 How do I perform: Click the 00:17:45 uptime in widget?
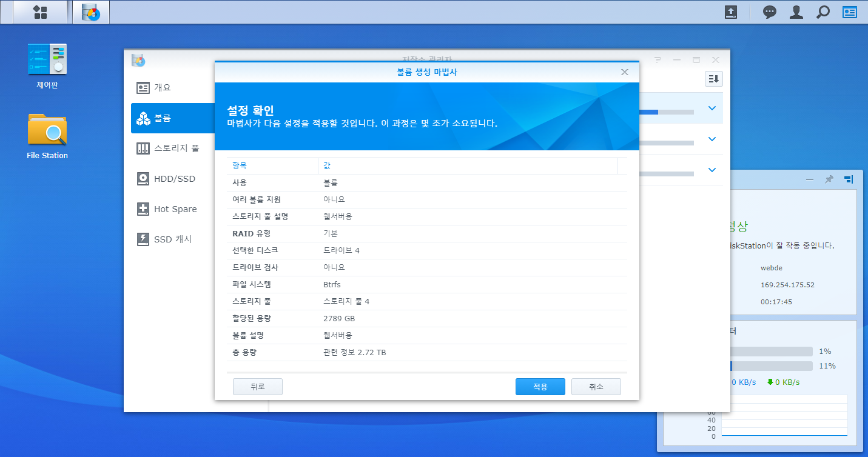coord(776,302)
